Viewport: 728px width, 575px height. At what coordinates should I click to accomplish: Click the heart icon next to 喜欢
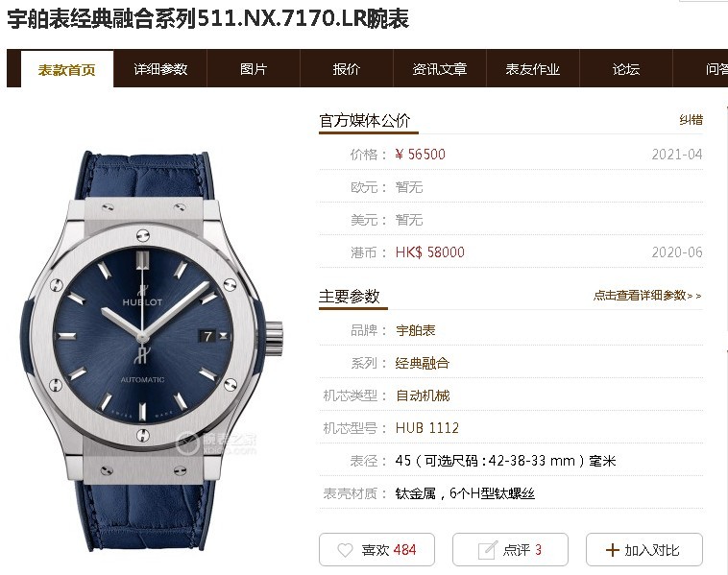point(345,550)
